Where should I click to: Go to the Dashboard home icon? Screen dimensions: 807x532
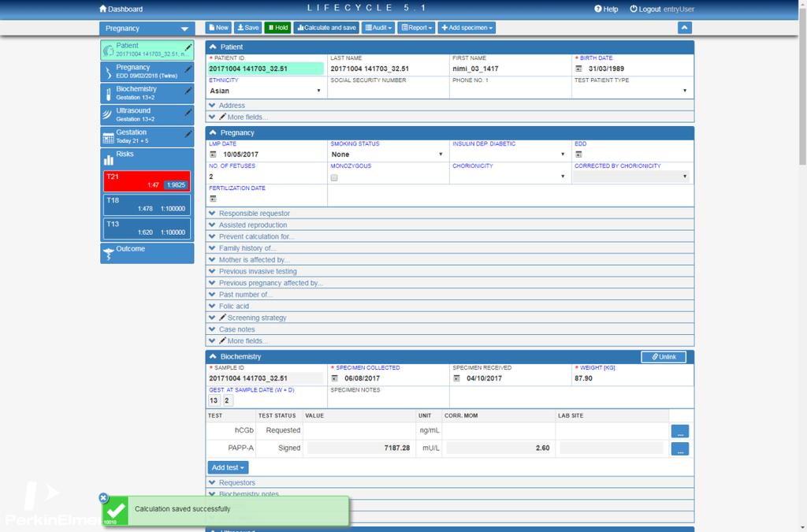tap(103, 9)
